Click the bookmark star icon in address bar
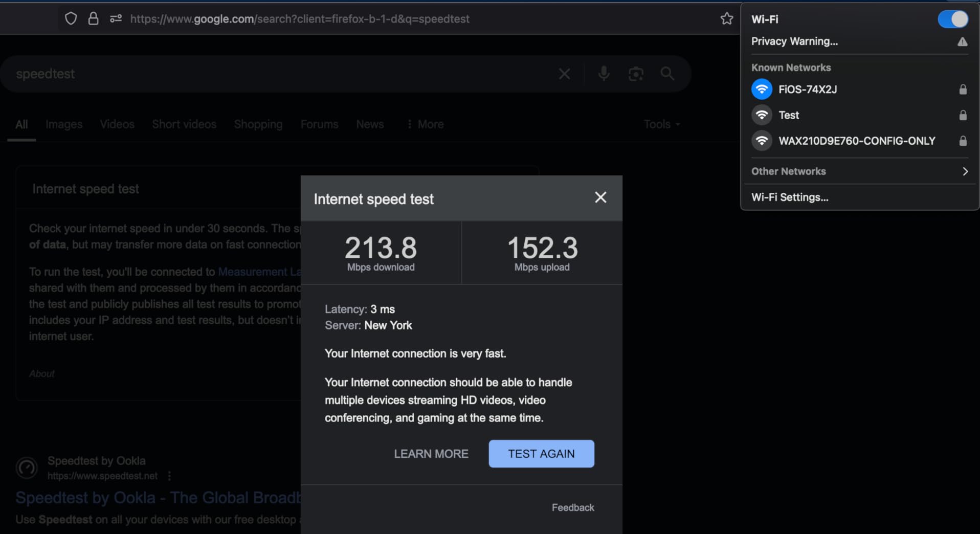Image resolution: width=980 pixels, height=534 pixels. point(726,19)
